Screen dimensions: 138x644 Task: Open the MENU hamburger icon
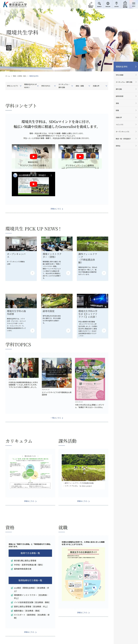pyautogui.click(x=134, y=4)
